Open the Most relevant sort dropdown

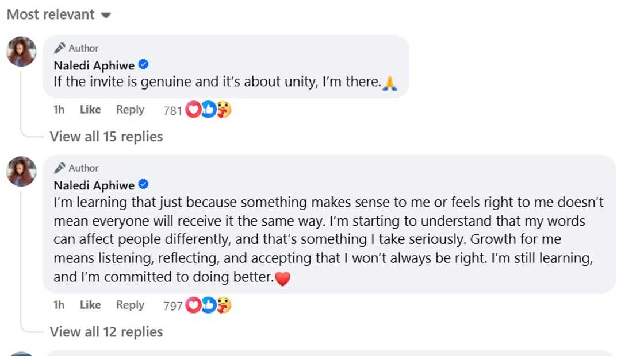(x=58, y=15)
